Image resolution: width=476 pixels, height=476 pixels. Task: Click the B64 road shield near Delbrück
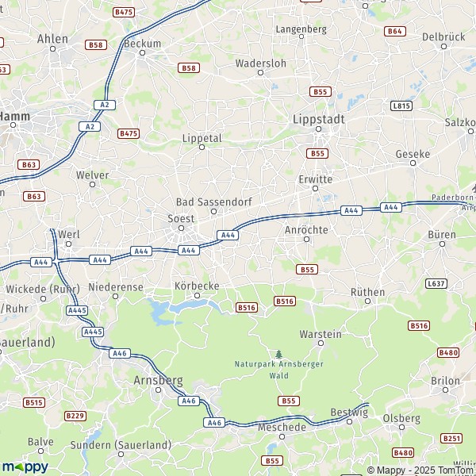395,31
